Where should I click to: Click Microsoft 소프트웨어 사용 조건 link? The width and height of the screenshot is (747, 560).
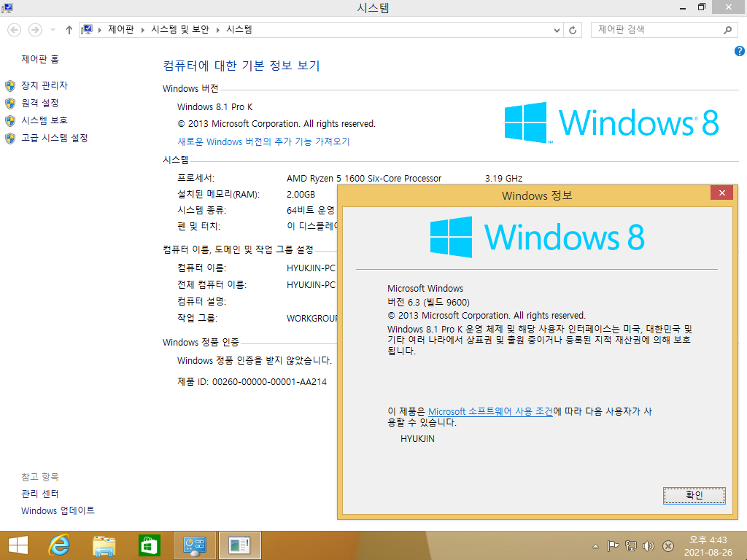point(490,411)
